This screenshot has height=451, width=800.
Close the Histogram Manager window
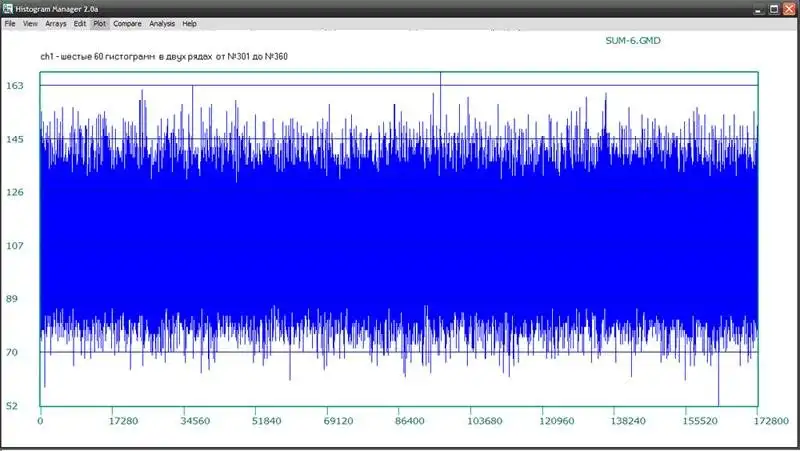click(x=789, y=9)
